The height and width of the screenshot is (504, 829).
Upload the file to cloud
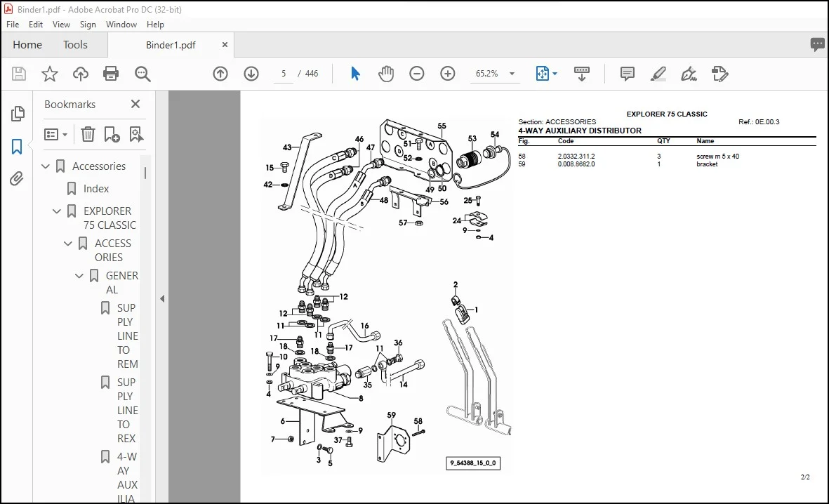point(80,74)
